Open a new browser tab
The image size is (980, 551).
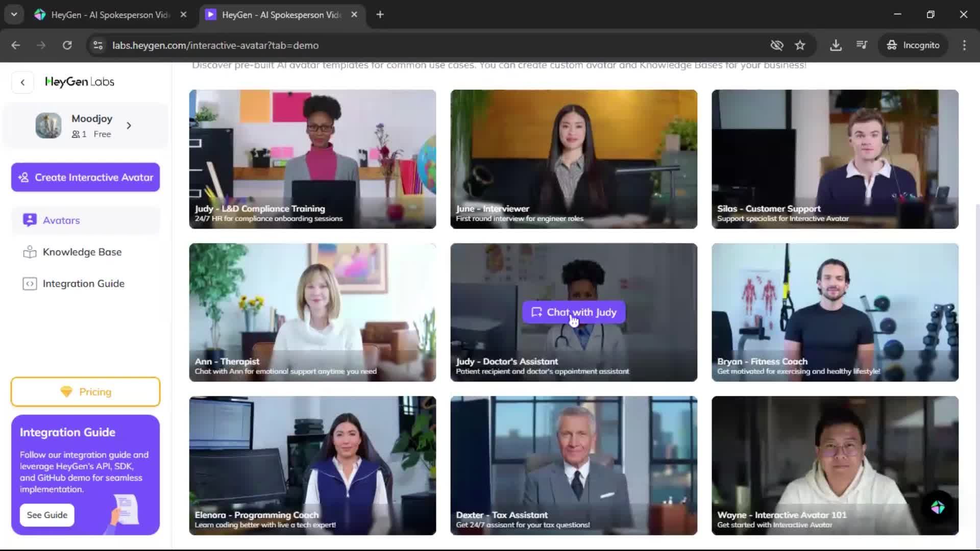pos(380,15)
